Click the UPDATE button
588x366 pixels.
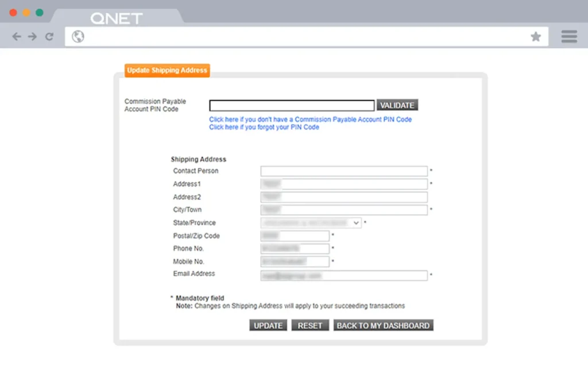click(268, 325)
